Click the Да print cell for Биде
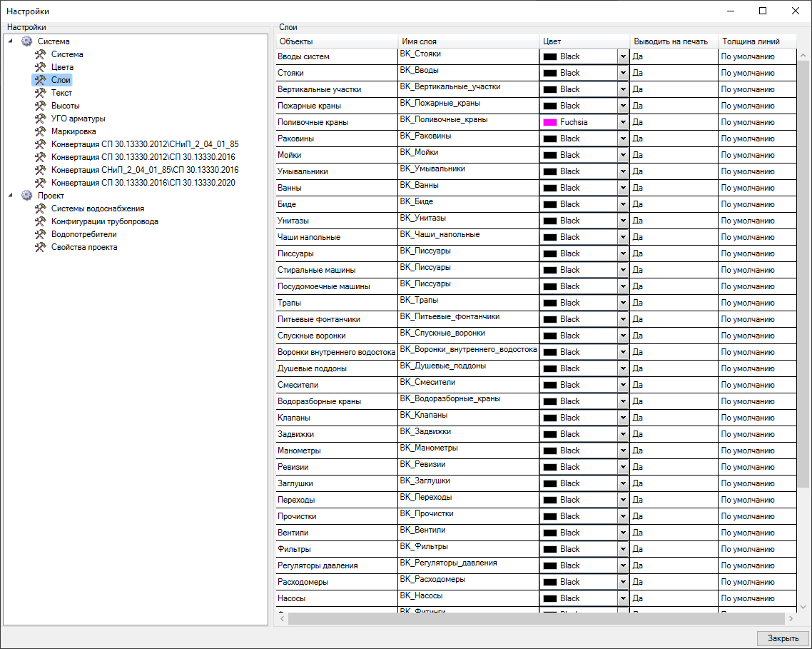This screenshot has width=812, height=649. click(x=674, y=204)
